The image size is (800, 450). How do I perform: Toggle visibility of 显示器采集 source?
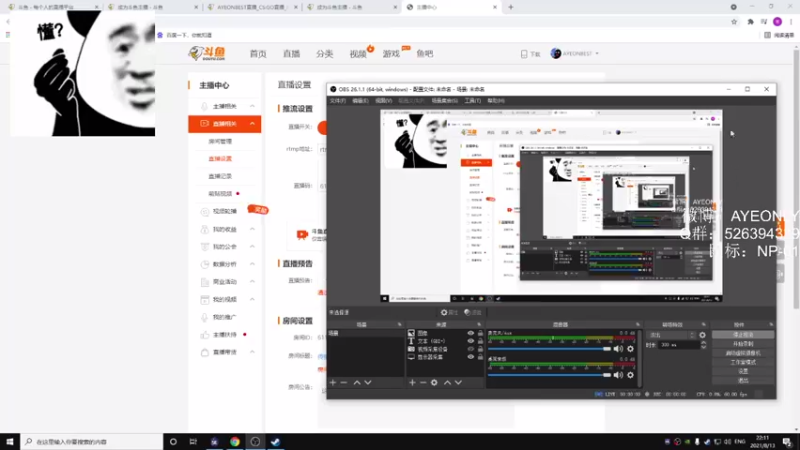pyautogui.click(x=471, y=357)
